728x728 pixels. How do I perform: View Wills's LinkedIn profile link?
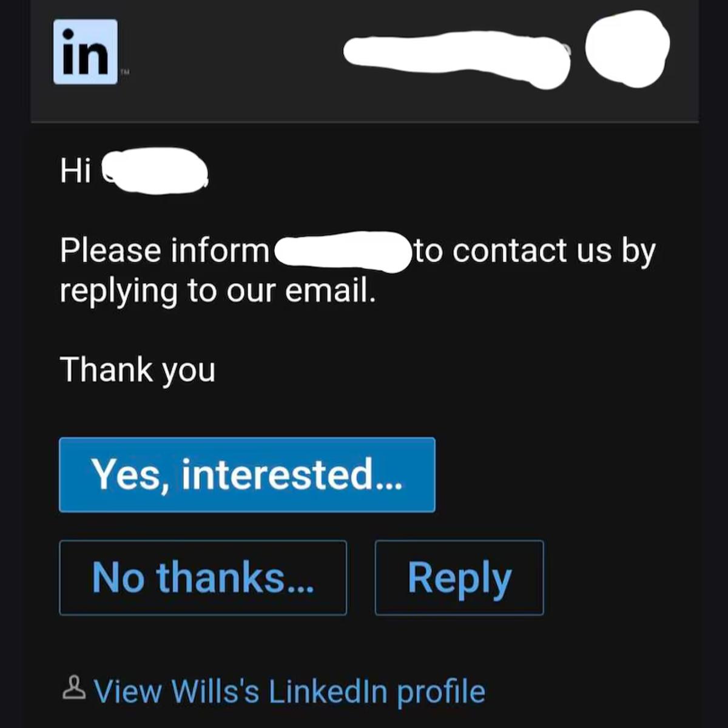[x=290, y=691]
